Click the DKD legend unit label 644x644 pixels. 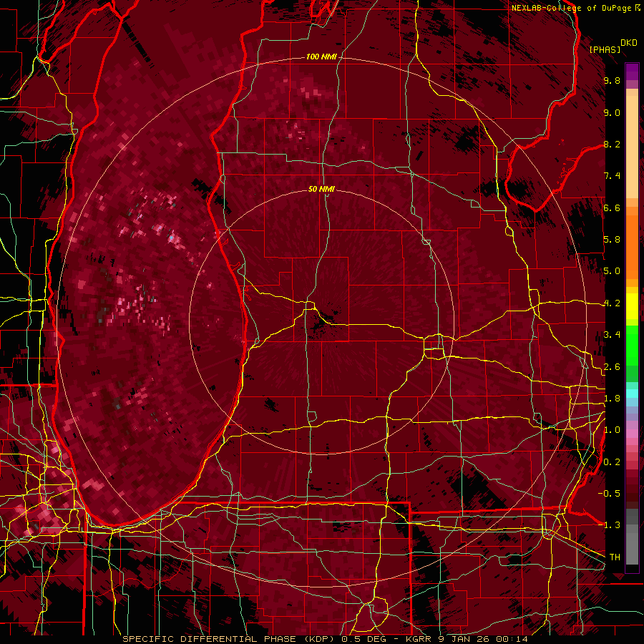[x=629, y=43]
